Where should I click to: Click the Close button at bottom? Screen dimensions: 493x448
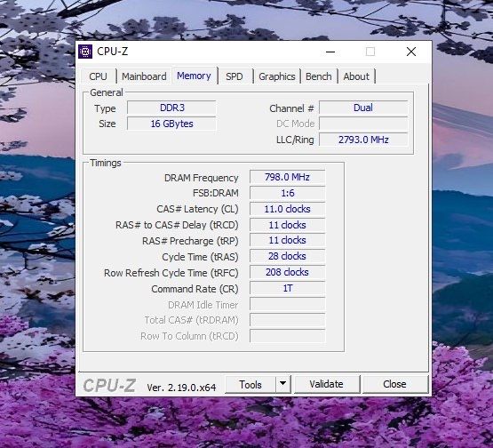[394, 384]
